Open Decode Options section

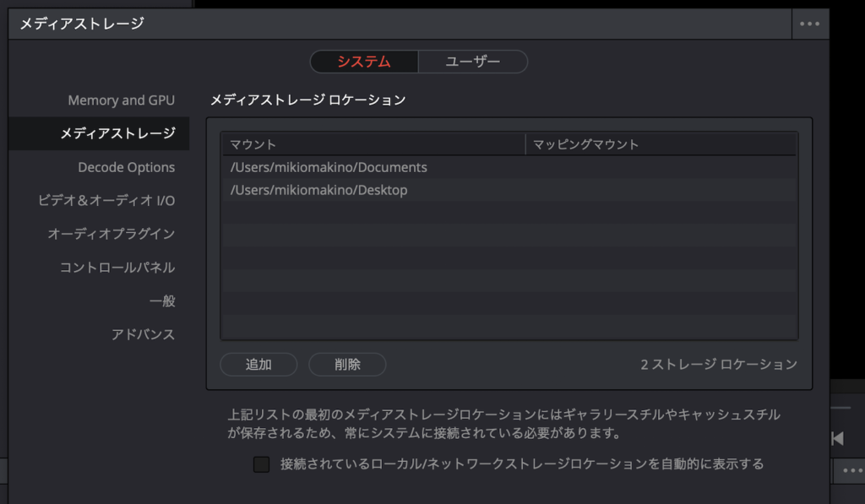pos(127,167)
